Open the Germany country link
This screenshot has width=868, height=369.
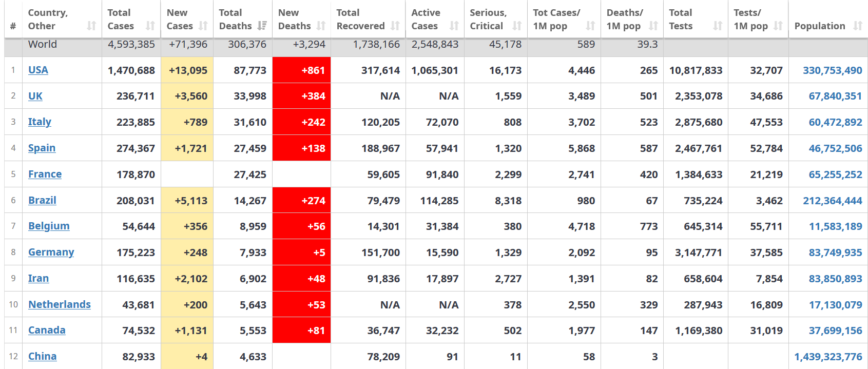tap(51, 252)
